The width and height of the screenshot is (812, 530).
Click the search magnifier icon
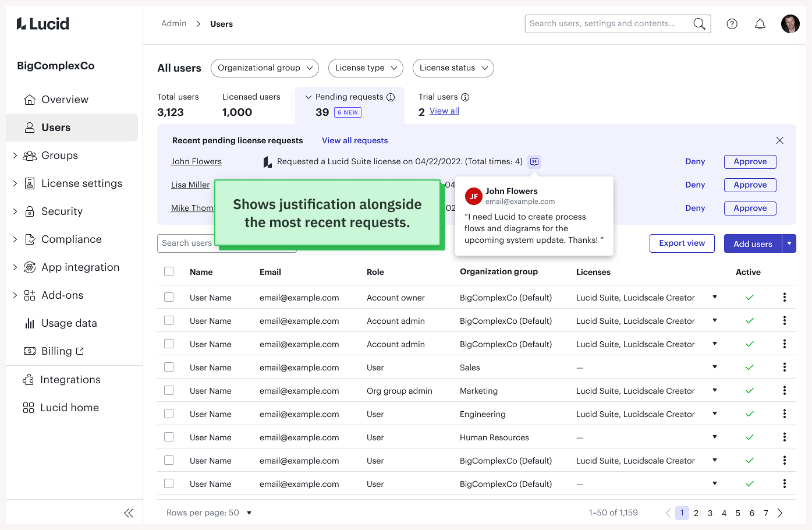[699, 24]
